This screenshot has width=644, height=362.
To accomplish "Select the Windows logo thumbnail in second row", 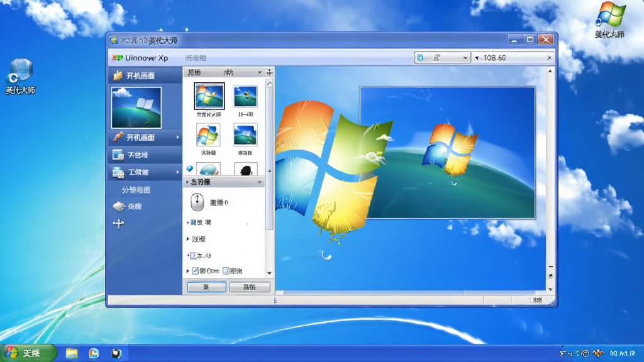I will 208,134.
